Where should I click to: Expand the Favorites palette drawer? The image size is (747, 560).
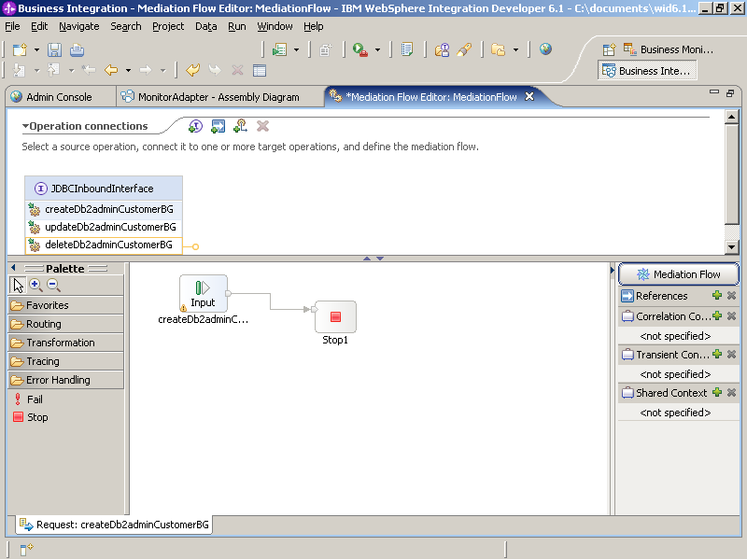point(65,305)
